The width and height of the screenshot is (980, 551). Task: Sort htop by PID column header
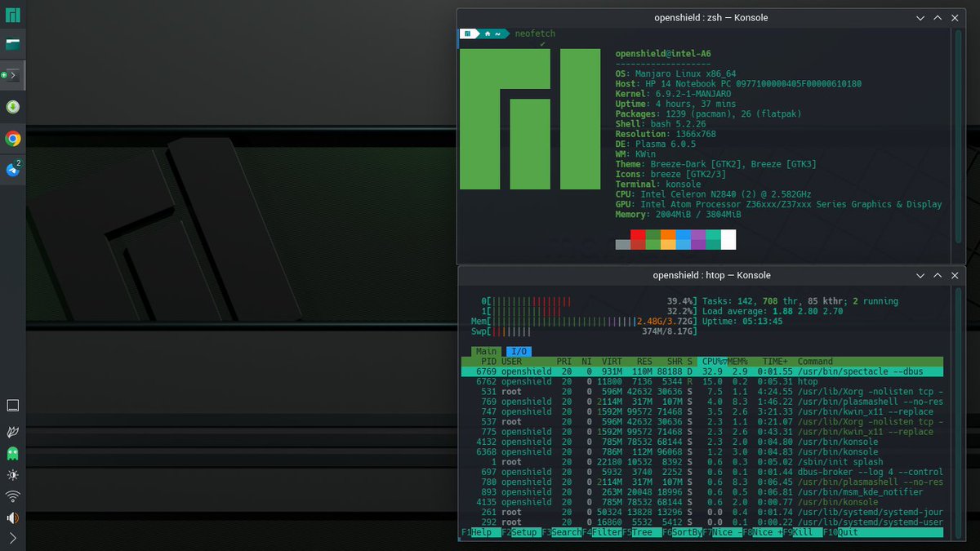(488, 362)
